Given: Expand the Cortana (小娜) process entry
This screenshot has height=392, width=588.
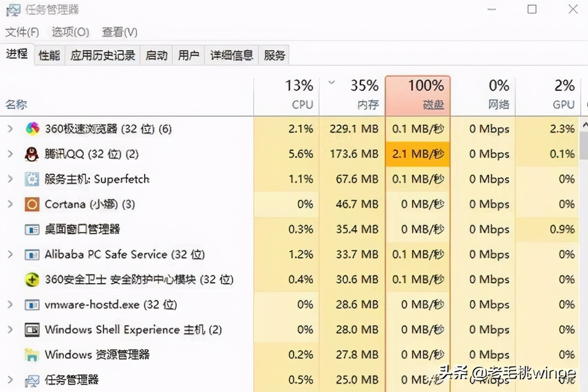Looking at the screenshot, I should [x=10, y=204].
